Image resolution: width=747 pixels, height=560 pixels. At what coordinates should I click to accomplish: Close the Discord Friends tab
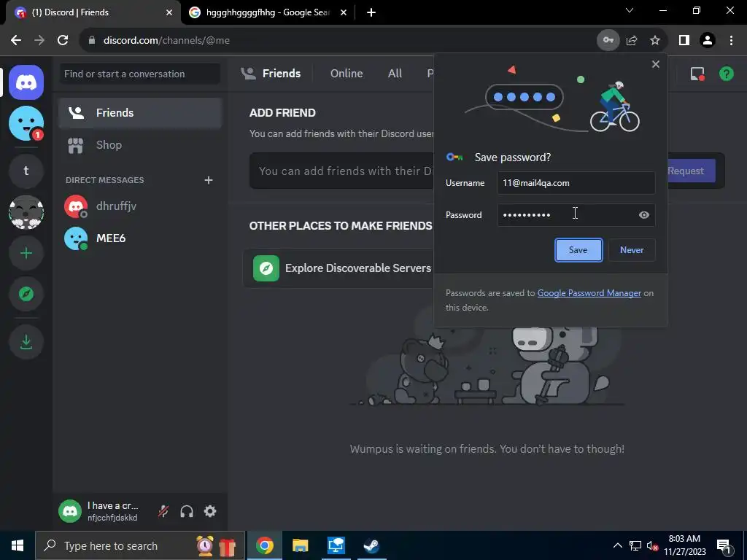(169, 12)
